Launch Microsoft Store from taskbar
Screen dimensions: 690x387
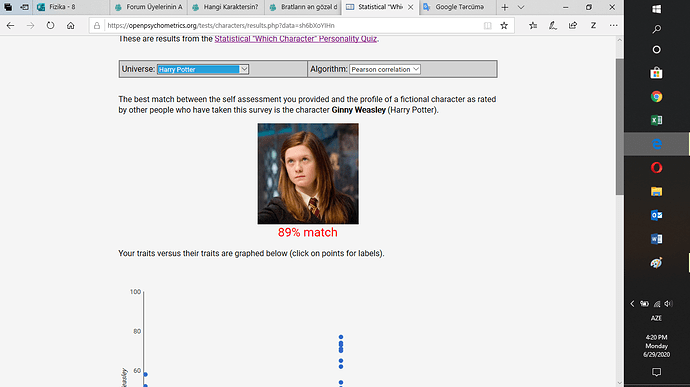pos(657,73)
